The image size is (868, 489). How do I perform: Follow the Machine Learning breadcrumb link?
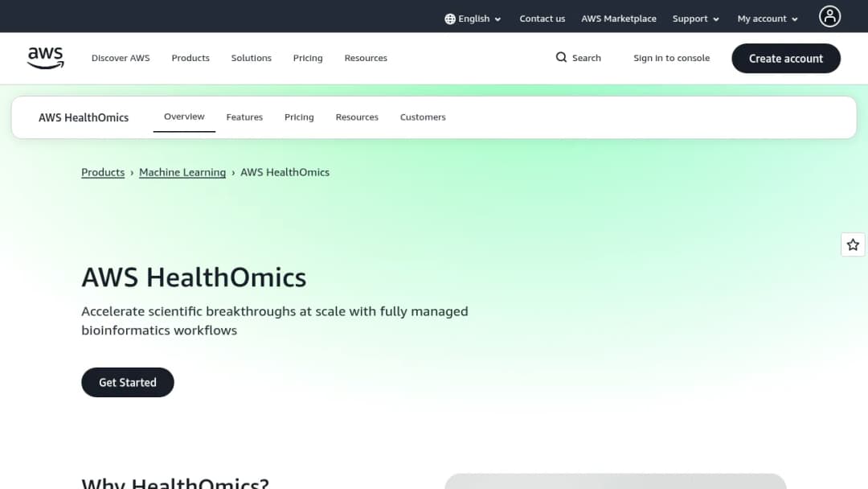(x=182, y=172)
